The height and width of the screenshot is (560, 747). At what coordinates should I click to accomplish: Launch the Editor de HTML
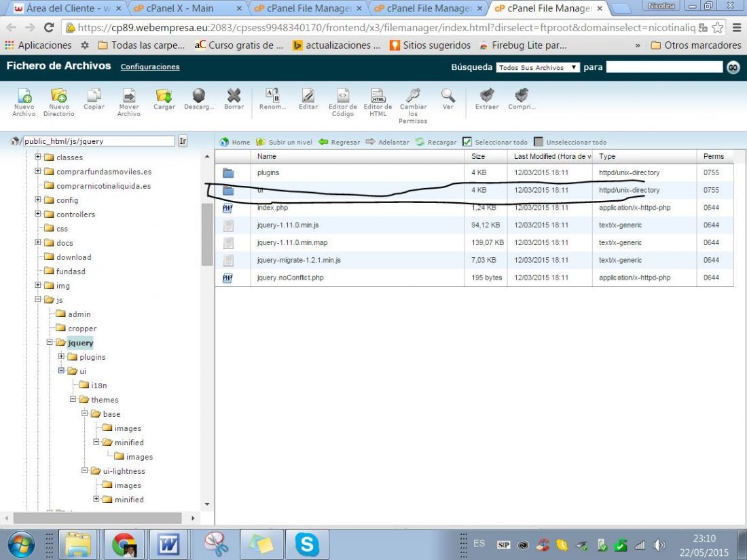(378, 102)
